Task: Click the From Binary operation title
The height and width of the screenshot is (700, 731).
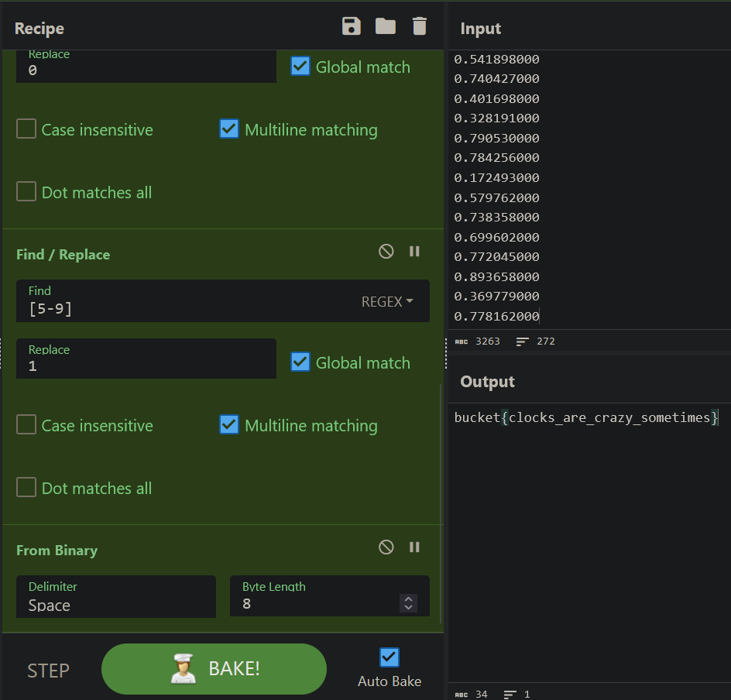Action: (x=57, y=551)
